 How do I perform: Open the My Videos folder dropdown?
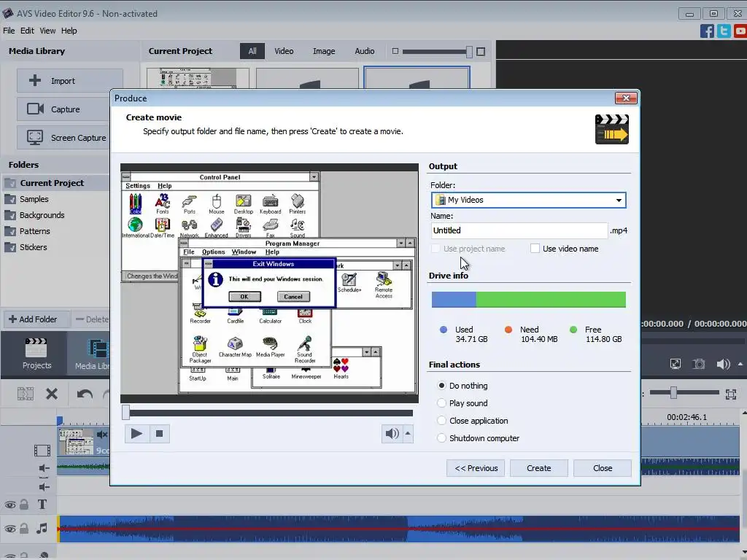pos(528,200)
